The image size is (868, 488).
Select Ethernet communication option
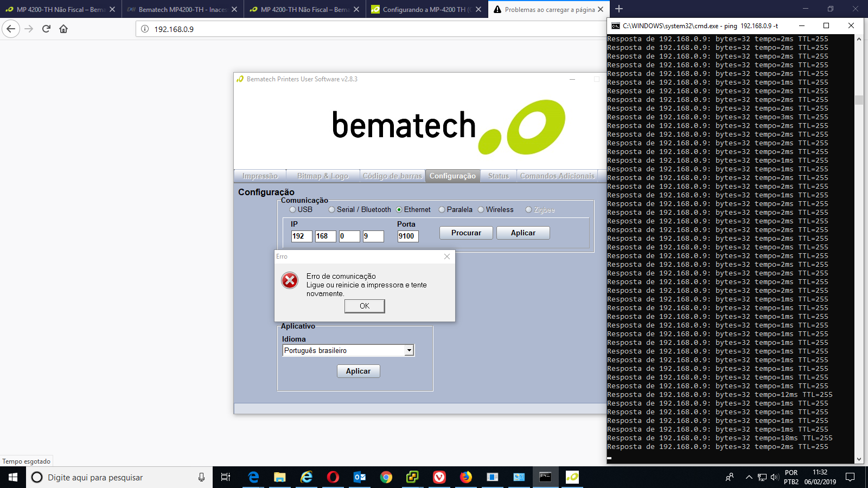pos(399,210)
